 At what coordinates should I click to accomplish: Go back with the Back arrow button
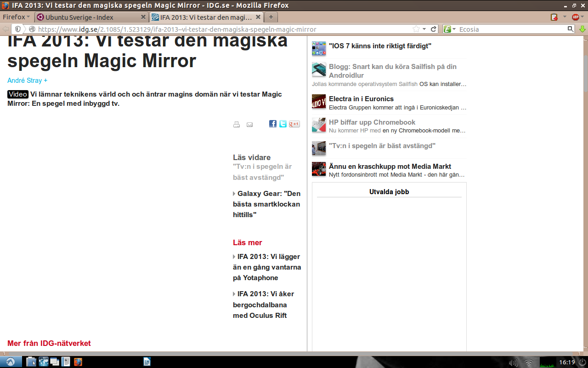click(x=6, y=29)
